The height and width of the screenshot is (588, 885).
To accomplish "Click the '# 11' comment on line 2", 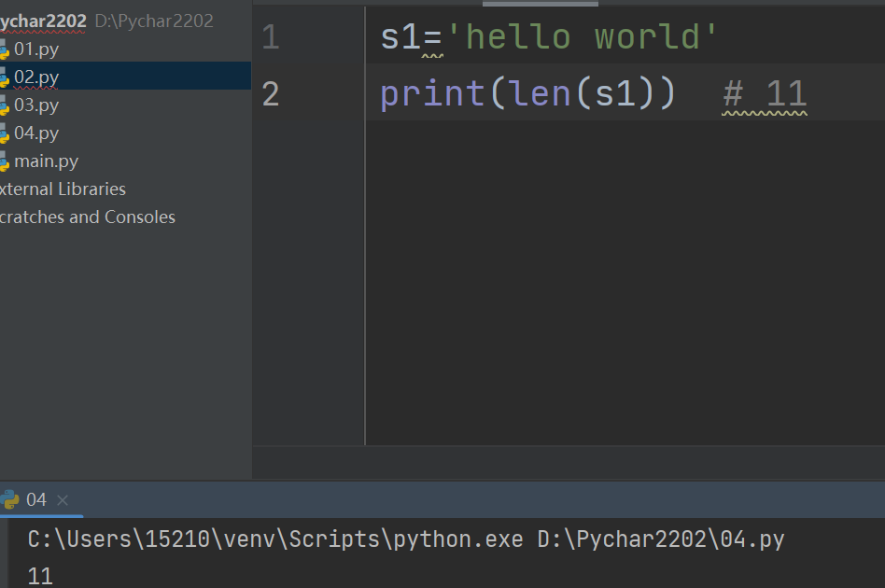I will (765, 93).
